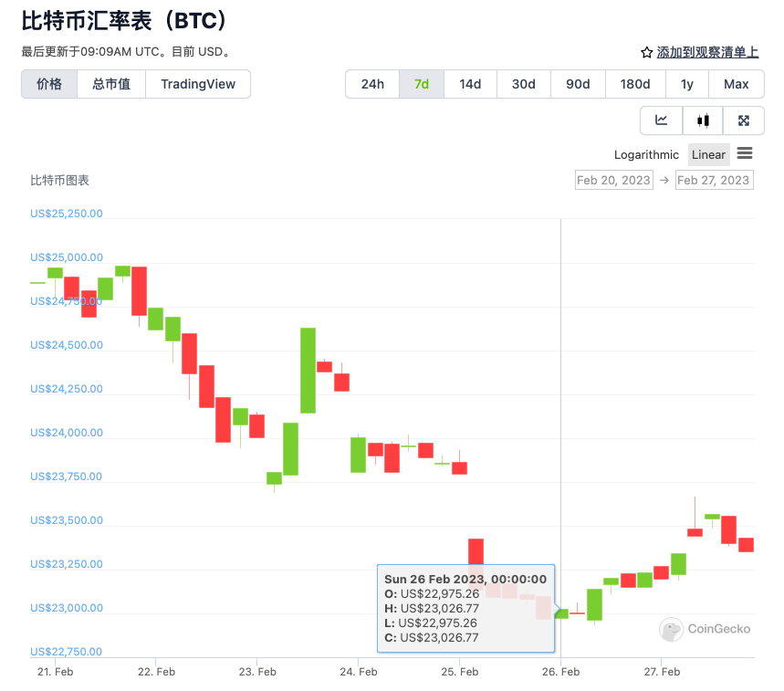Image resolution: width=784 pixels, height=691 pixels.
Task: Click the tooltip closing price US$23,026.77
Action: [x=440, y=637]
